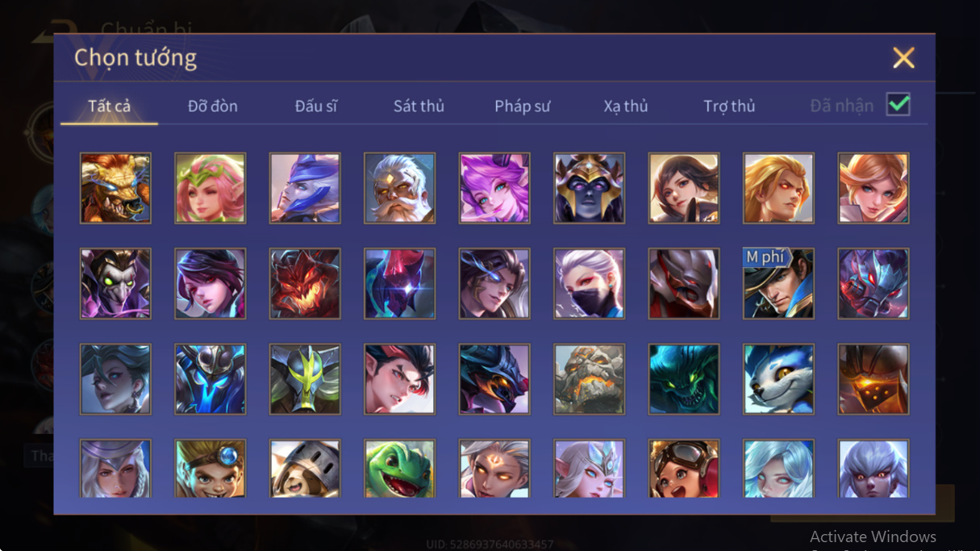The height and width of the screenshot is (551, 980).
Task: Filter by the "Xạ thủ" tab
Action: point(626,106)
